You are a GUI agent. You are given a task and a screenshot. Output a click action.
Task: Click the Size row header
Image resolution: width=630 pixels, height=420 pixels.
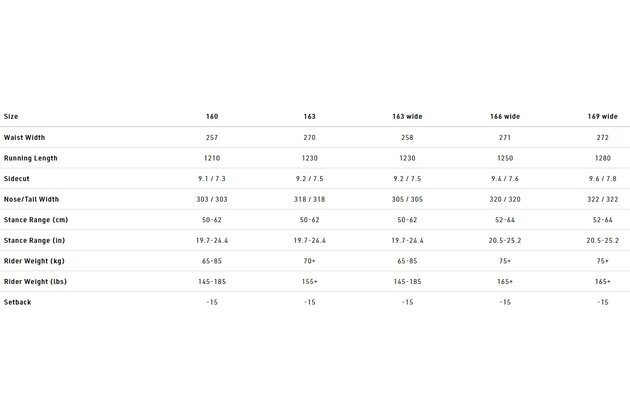tap(11, 117)
